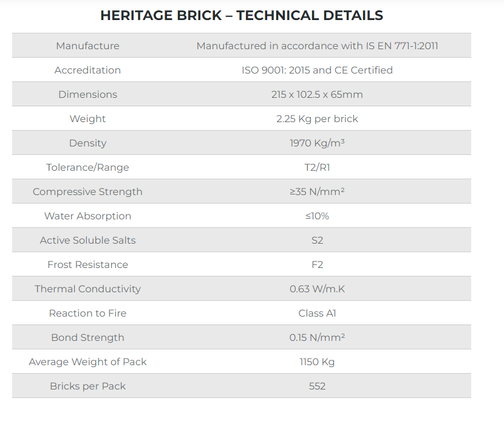The width and height of the screenshot is (504, 429).
Task: Click the Weight row label
Action: 88,118
